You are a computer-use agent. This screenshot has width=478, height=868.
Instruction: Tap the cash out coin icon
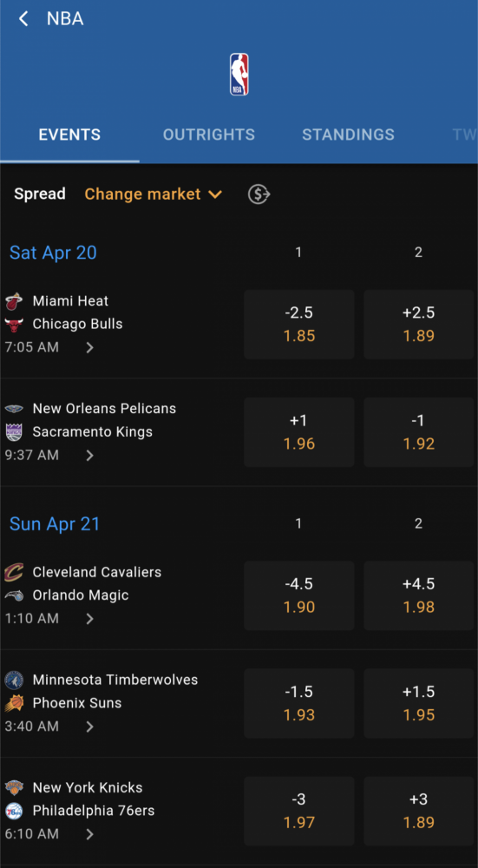pos(259,194)
